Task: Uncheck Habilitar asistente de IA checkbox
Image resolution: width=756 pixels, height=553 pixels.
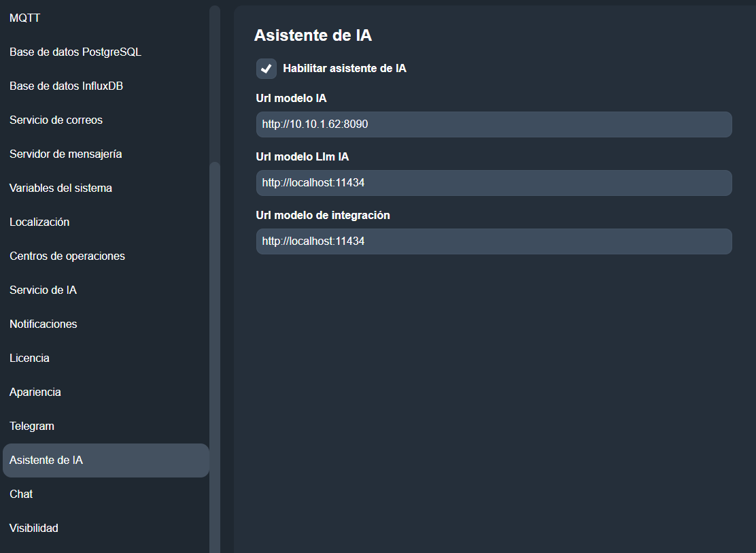Action: tap(266, 69)
